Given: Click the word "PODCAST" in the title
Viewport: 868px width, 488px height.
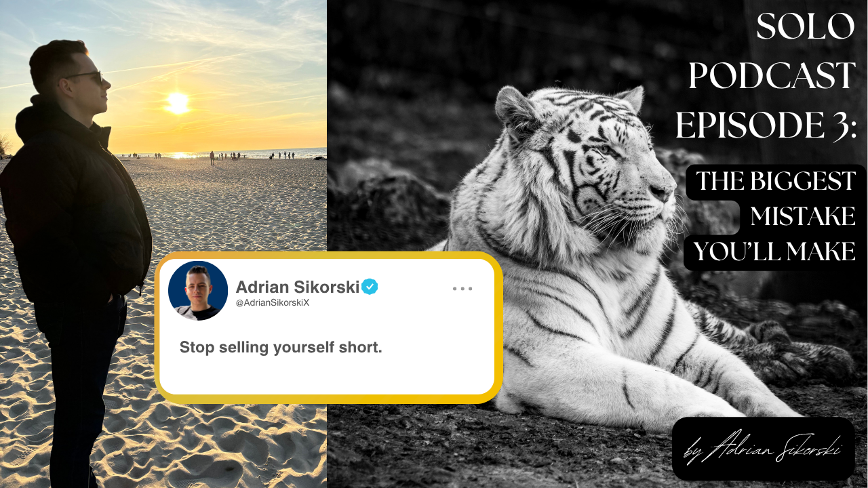Looking at the screenshot, I should click(772, 77).
